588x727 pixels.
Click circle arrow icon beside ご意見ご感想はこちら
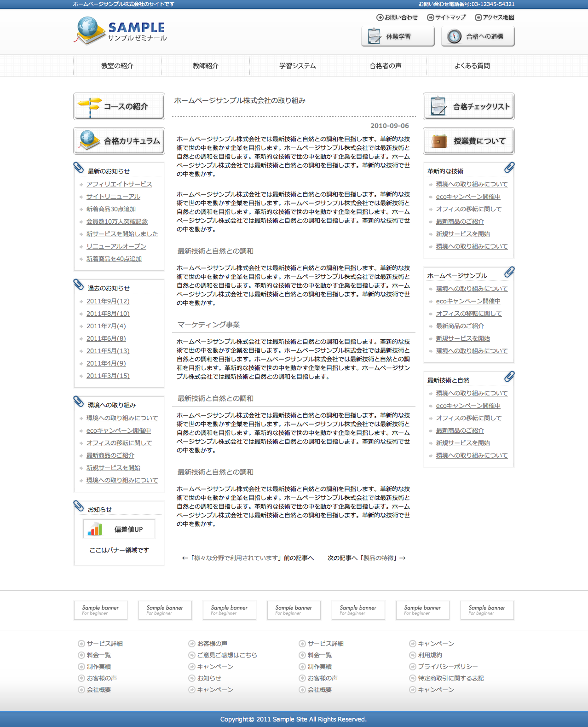pyautogui.click(x=192, y=655)
